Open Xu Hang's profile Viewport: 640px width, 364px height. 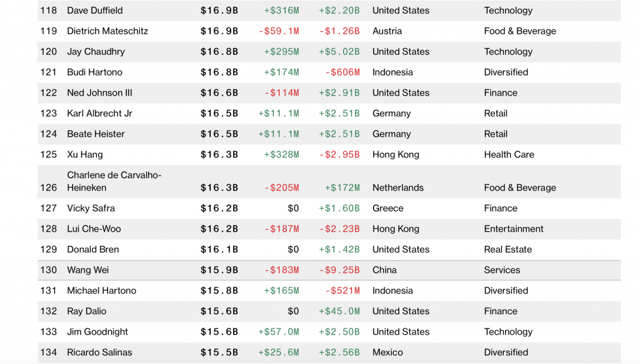[x=85, y=155]
